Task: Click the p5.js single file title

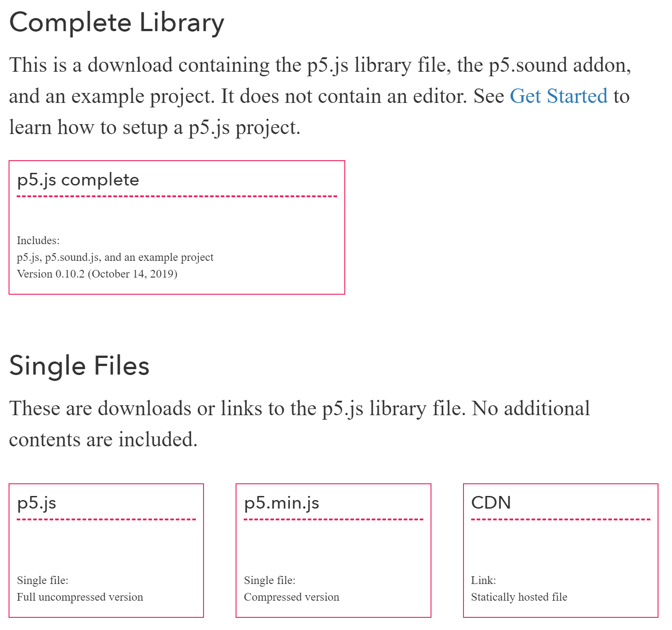Action: pos(37,503)
